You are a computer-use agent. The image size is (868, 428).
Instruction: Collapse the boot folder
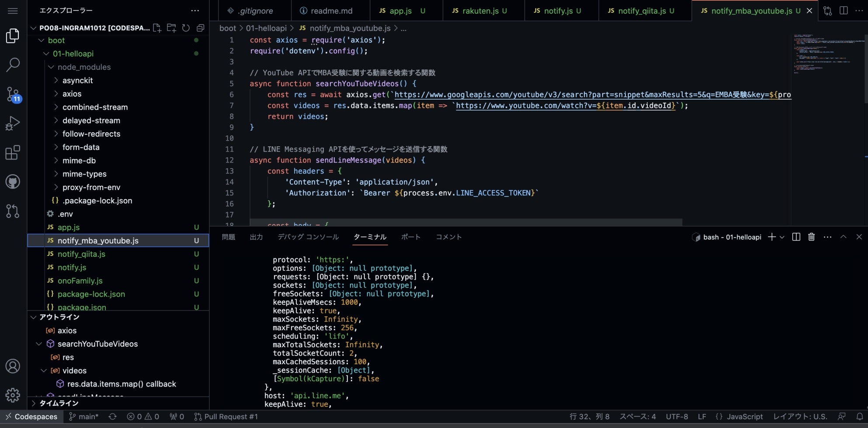tap(42, 41)
